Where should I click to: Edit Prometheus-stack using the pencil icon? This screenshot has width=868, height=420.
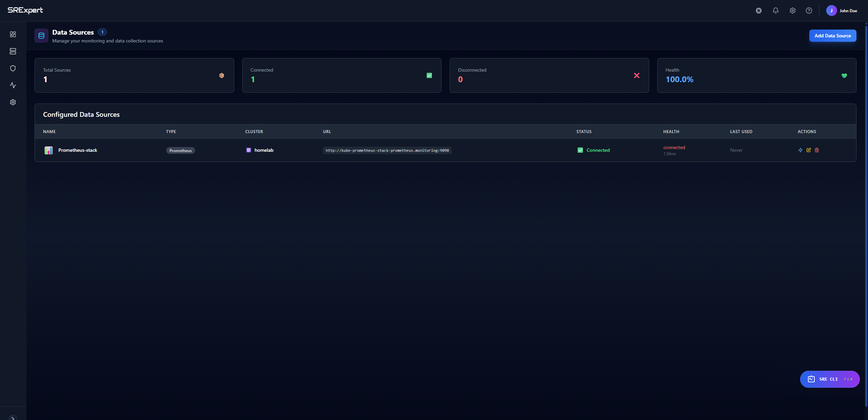coord(808,150)
